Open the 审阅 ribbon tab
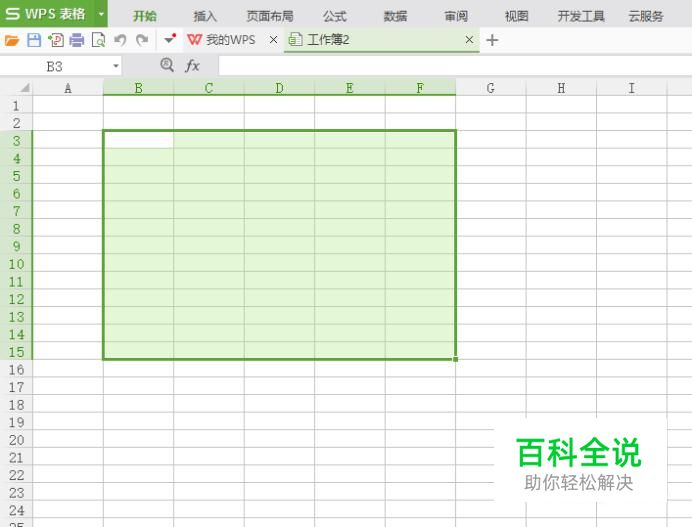 (x=456, y=16)
